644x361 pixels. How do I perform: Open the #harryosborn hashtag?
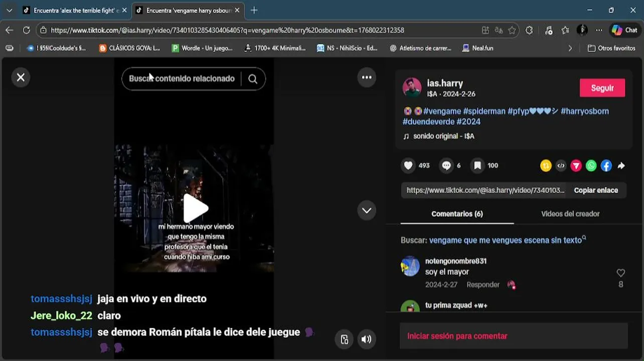click(585, 111)
